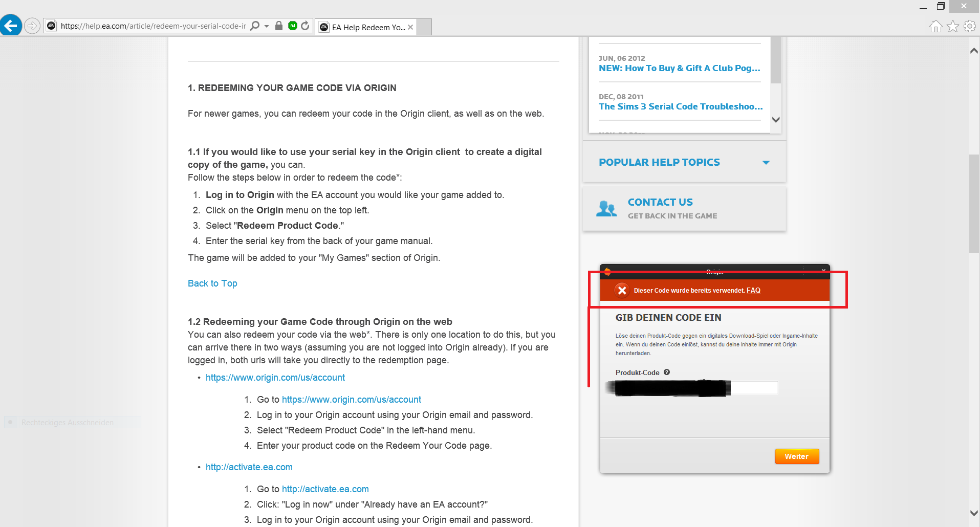Click the security lock icon
This screenshot has width=980, height=527.
click(x=279, y=26)
